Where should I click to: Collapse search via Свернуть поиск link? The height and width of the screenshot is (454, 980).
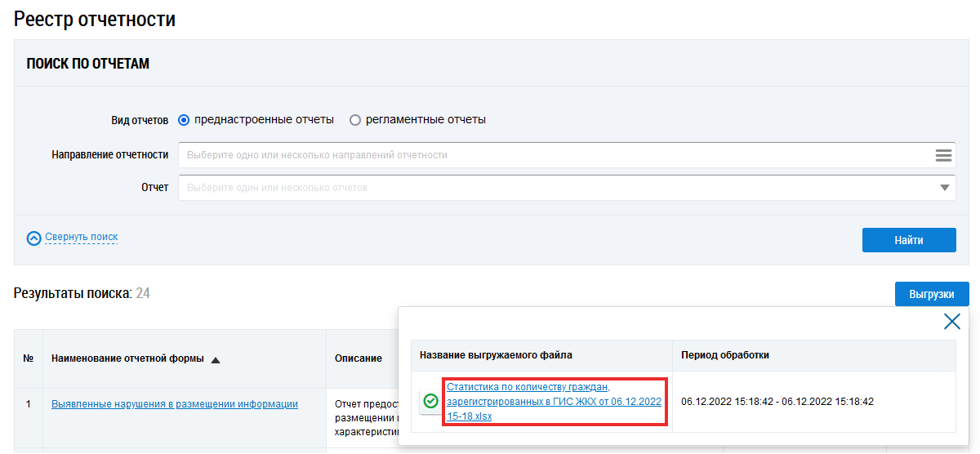[82, 238]
